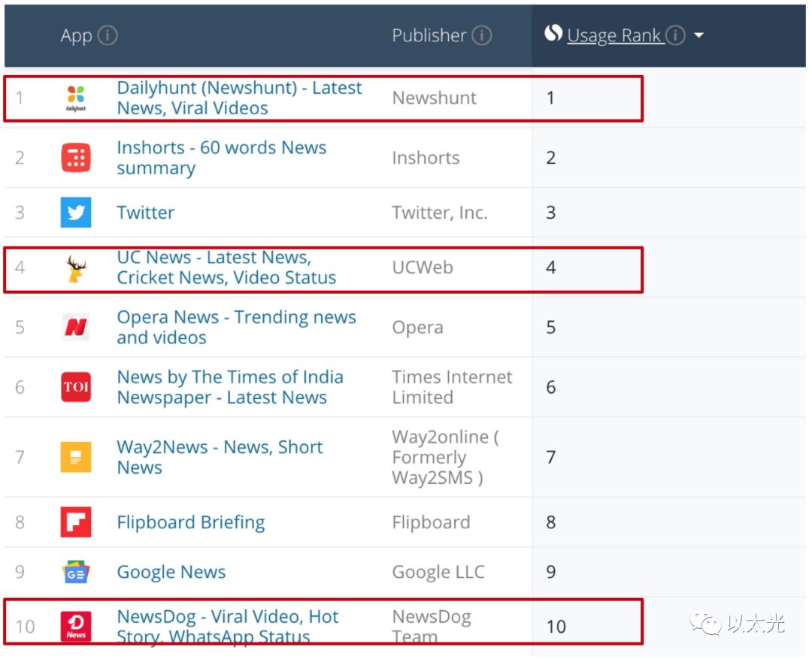The image size is (812, 659).
Task: Click the Way2News app icon
Action: [x=76, y=457]
